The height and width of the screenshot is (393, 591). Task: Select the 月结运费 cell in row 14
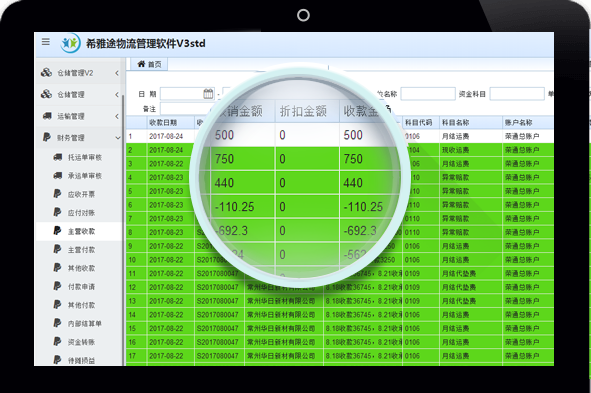pyautogui.click(x=470, y=315)
